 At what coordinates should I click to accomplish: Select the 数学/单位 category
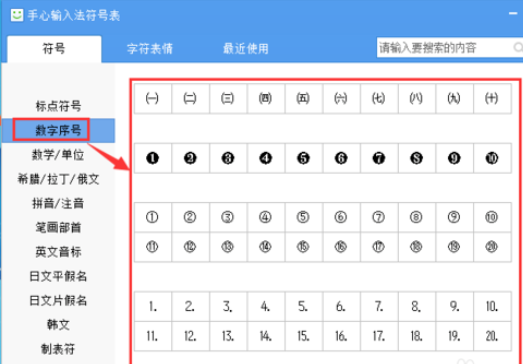tap(58, 155)
